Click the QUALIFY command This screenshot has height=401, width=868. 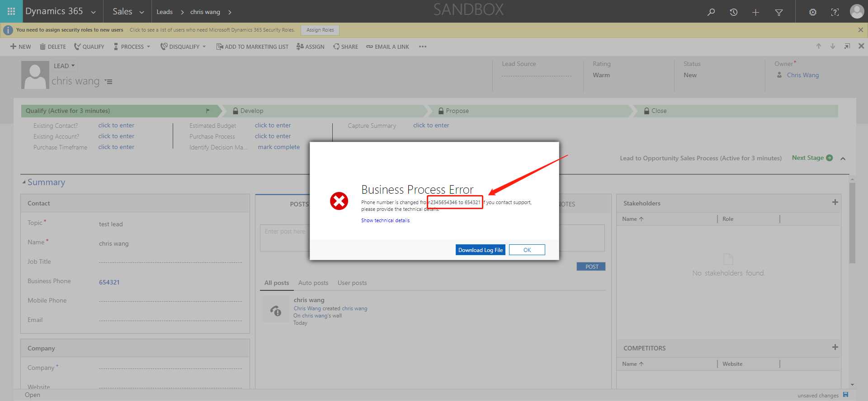89,47
